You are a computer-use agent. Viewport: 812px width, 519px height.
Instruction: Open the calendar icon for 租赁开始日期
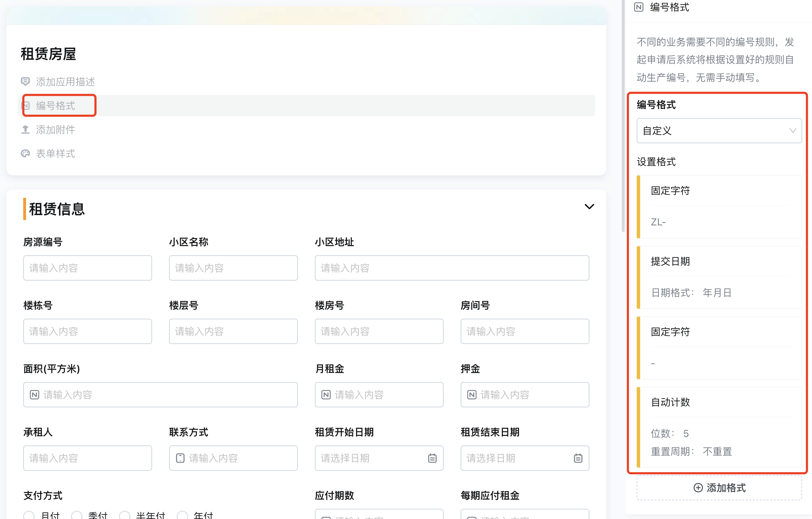pyautogui.click(x=432, y=458)
